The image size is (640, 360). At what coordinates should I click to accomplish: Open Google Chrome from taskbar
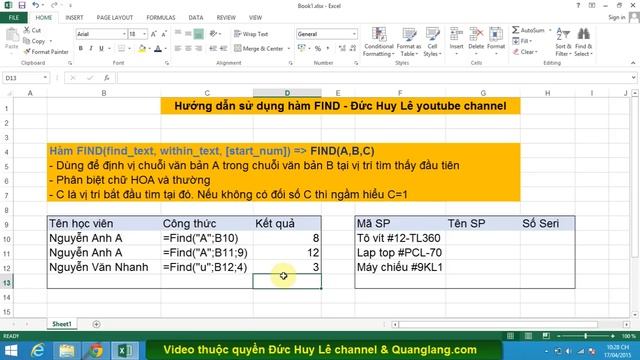tap(96, 351)
